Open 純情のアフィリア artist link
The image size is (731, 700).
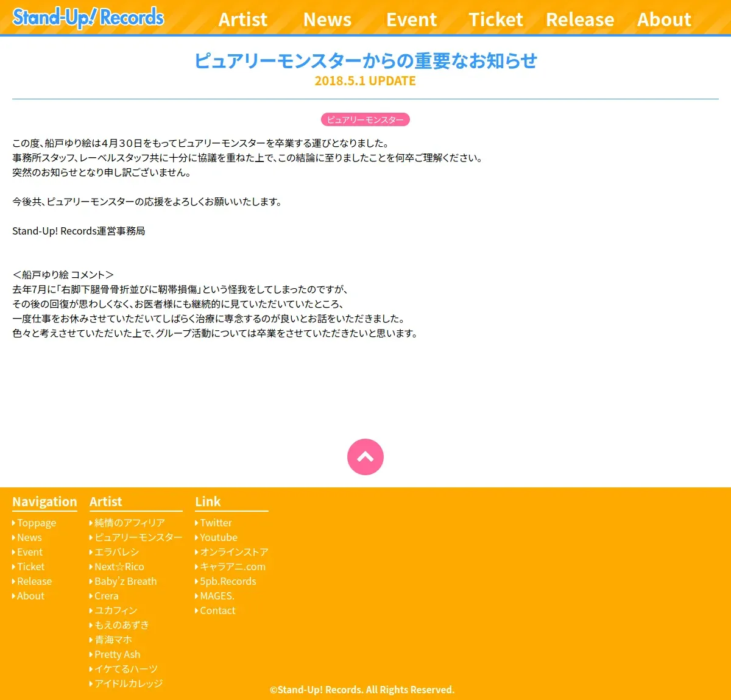[127, 523]
